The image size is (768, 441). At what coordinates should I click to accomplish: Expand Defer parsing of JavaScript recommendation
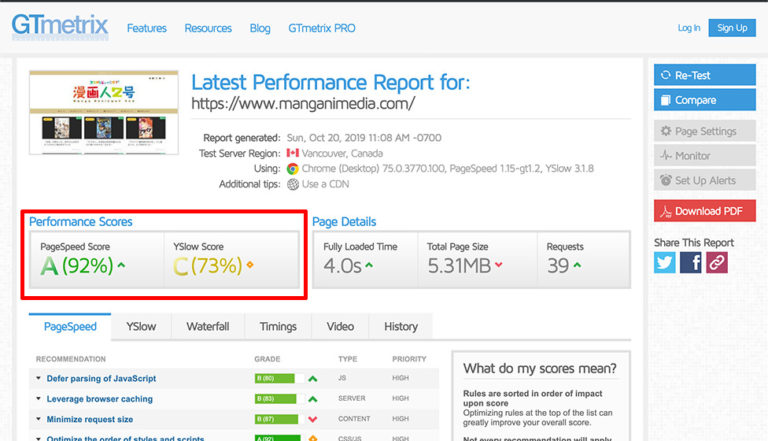[x=38, y=378]
